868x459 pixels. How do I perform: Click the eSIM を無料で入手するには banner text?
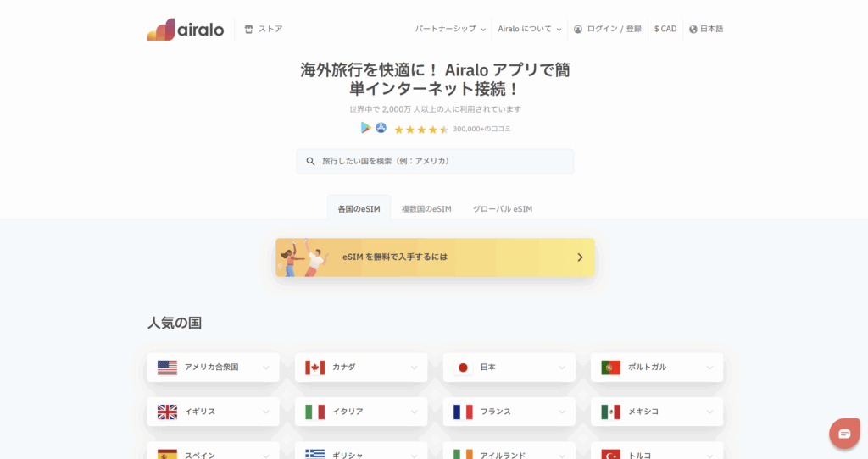pos(395,257)
